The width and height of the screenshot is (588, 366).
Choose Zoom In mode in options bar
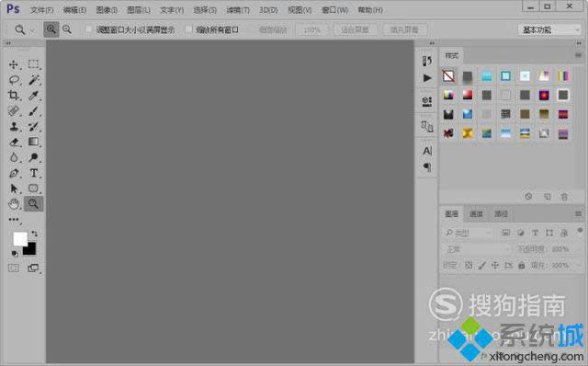(x=51, y=29)
